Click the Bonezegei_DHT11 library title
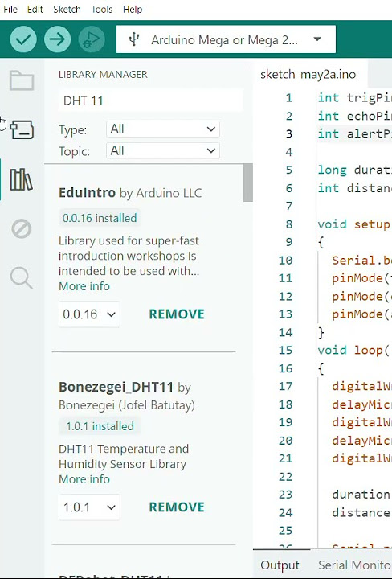This screenshot has width=392, height=579. click(x=116, y=387)
